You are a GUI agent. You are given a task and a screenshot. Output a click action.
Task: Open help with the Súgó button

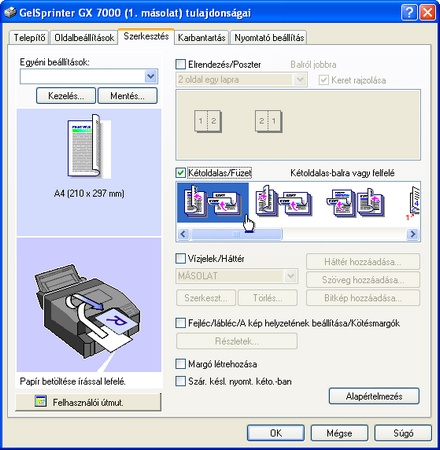coord(403,433)
